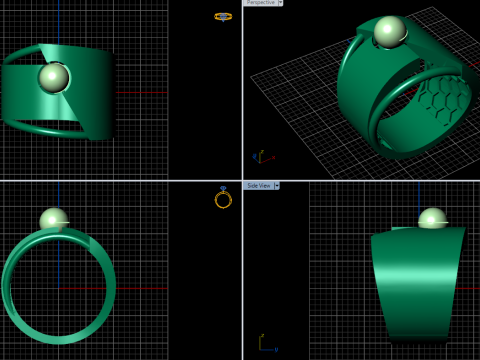Select the pearl in the Perspective viewport
The width and height of the screenshot is (480, 360).
(390, 32)
